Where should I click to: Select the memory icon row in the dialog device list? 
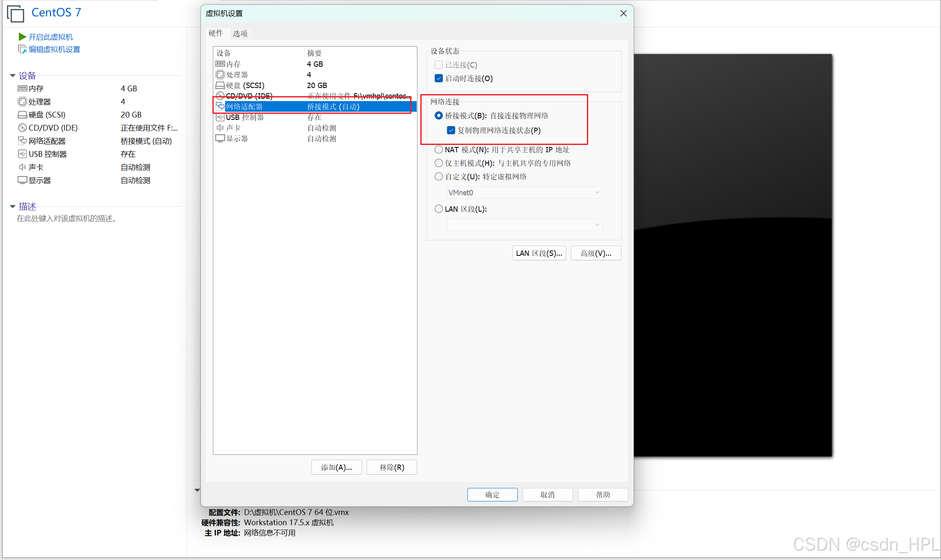coord(220,64)
